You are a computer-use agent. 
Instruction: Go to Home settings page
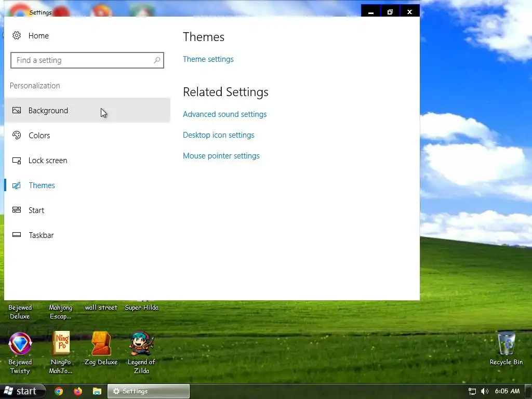point(38,36)
